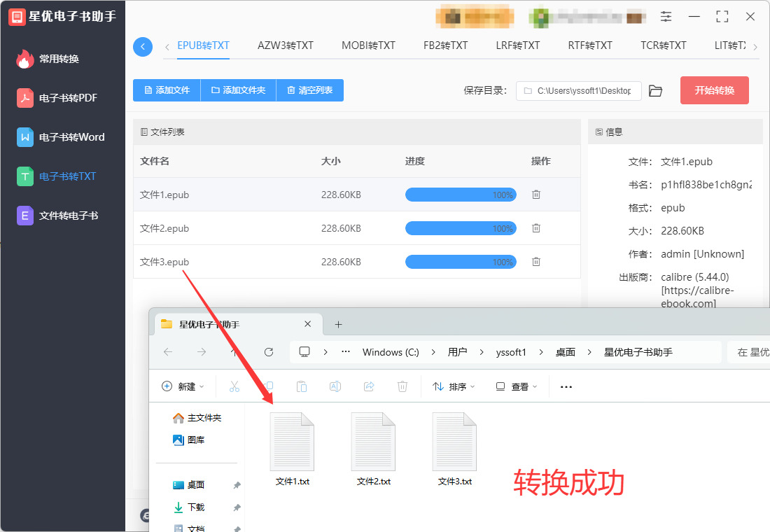Image resolution: width=770 pixels, height=532 pixels.
Task: Open the 排序 sort dropdown
Action: click(454, 386)
